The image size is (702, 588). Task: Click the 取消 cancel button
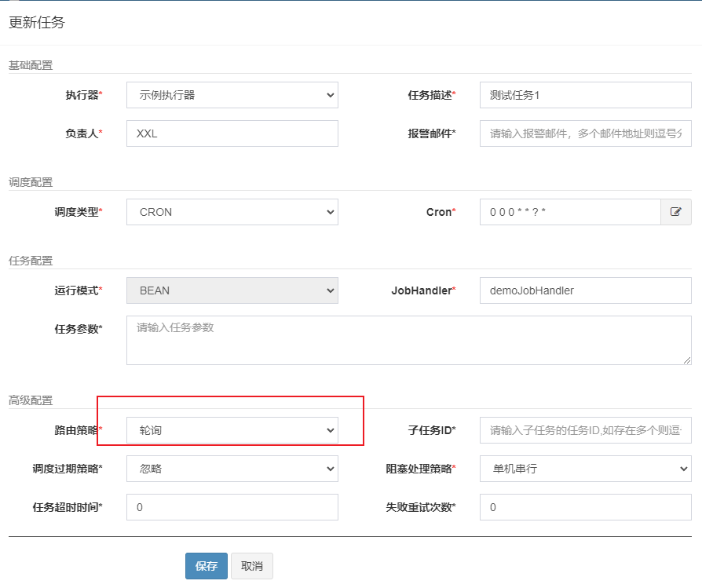252,566
